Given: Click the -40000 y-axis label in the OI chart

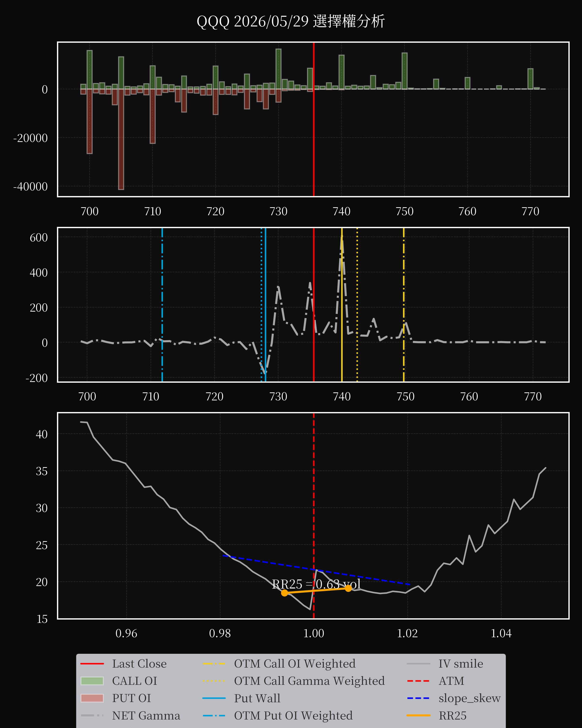Looking at the screenshot, I should (30, 186).
